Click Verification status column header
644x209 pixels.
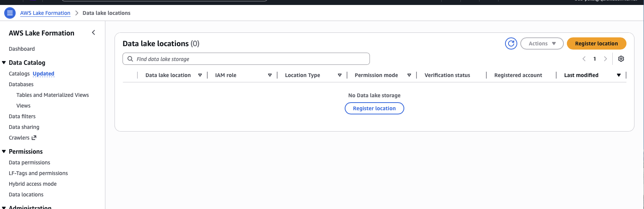(447, 75)
